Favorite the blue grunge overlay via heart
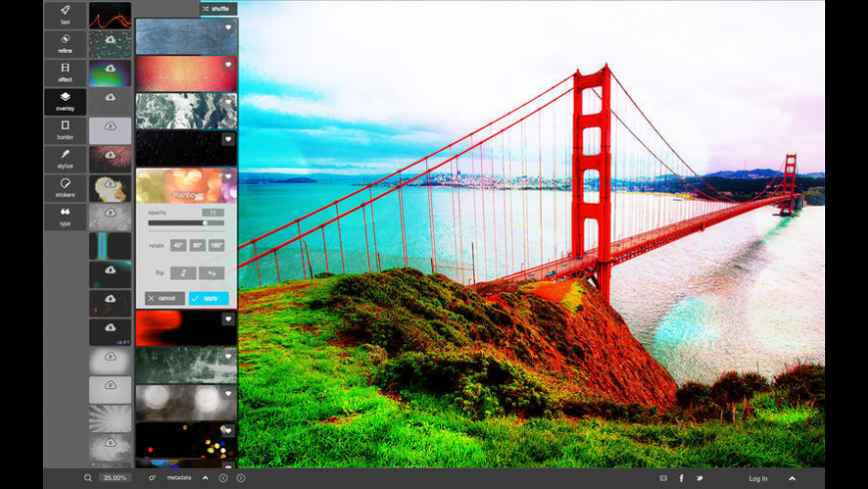The image size is (868, 489). click(228, 27)
